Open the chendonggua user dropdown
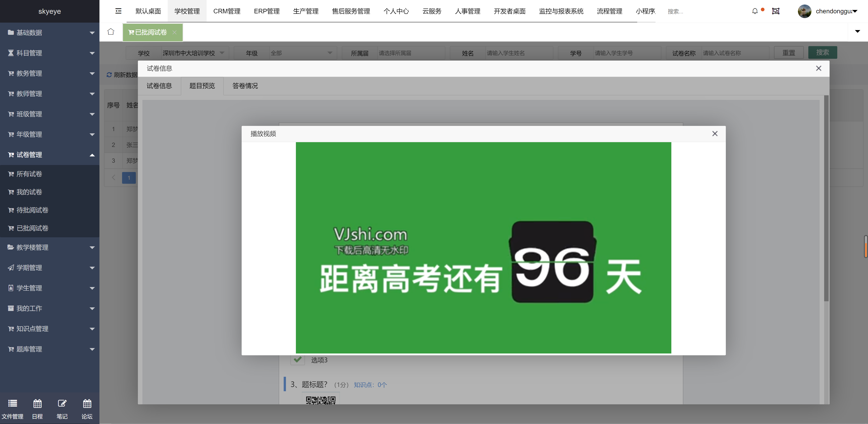 click(836, 11)
